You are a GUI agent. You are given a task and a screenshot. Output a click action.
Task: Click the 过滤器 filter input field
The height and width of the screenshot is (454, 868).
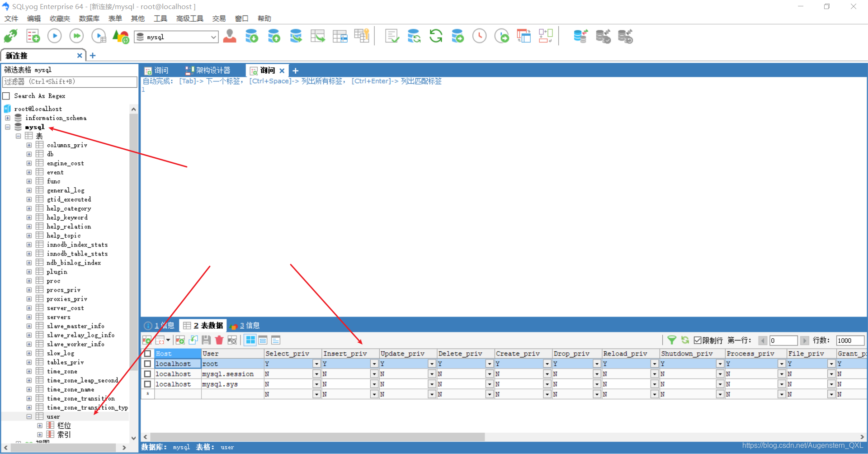click(70, 82)
